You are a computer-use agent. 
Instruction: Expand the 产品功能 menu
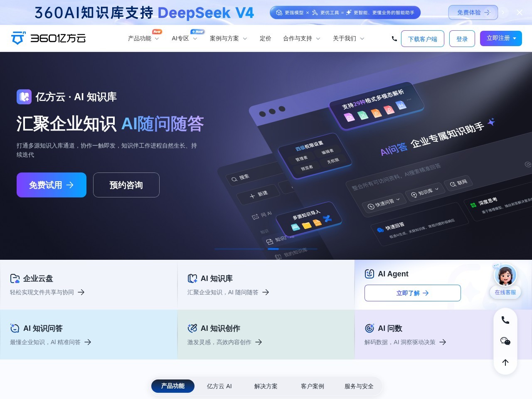point(143,38)
